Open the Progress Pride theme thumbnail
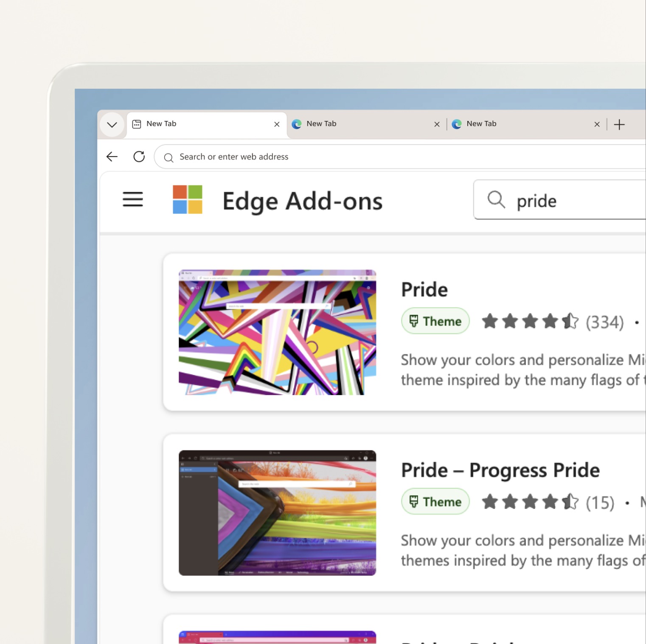Image resolution: width=646 pixels, height=644 pixels. (x=278, y=513)
